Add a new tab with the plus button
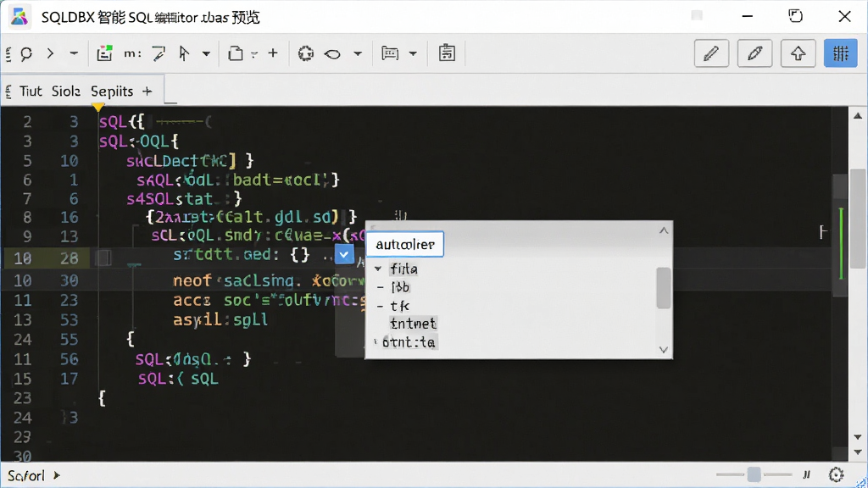 147,91
